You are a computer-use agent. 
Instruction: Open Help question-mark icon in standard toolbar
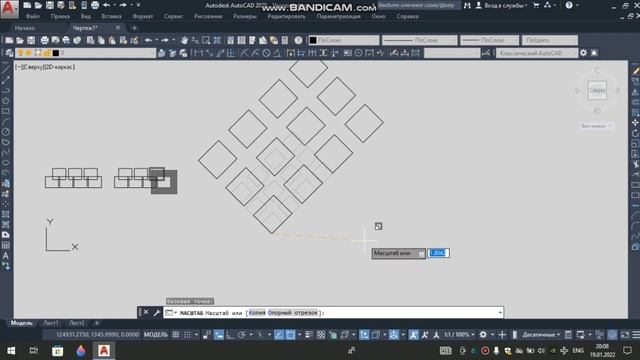(298, 40)
